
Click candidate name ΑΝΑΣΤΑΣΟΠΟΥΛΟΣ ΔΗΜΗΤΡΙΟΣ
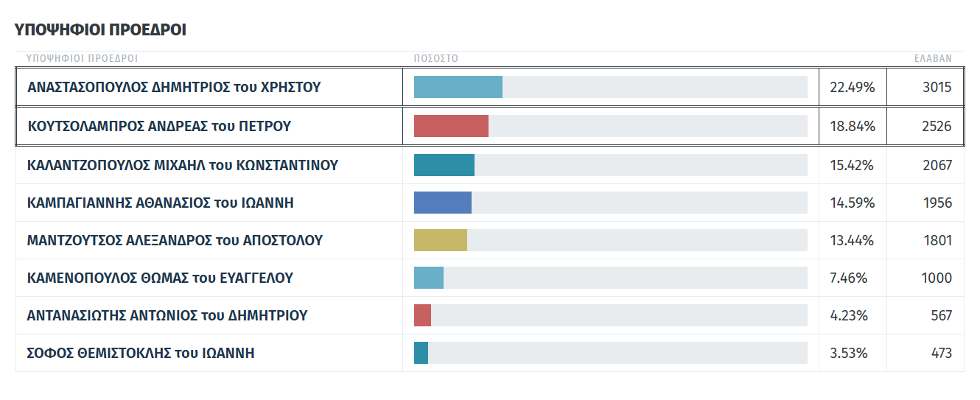tap(174, 88)
